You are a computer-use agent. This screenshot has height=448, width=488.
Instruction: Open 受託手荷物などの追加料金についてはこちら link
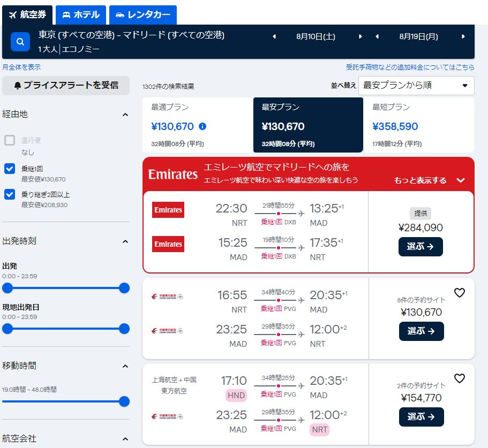410,67
